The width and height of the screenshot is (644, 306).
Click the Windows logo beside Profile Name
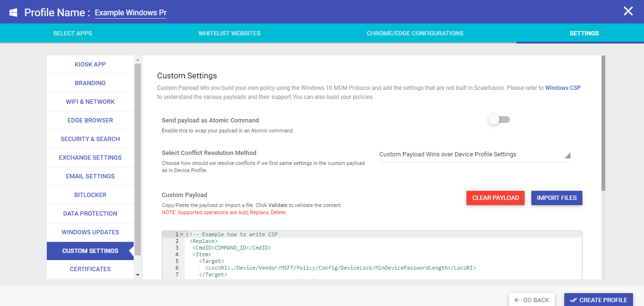[x=13, y=12]
